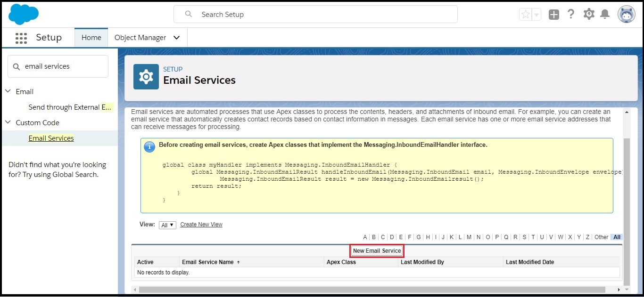Click the gear icon beside Email Services heading
644x297 pixels.
coord(146,77)
